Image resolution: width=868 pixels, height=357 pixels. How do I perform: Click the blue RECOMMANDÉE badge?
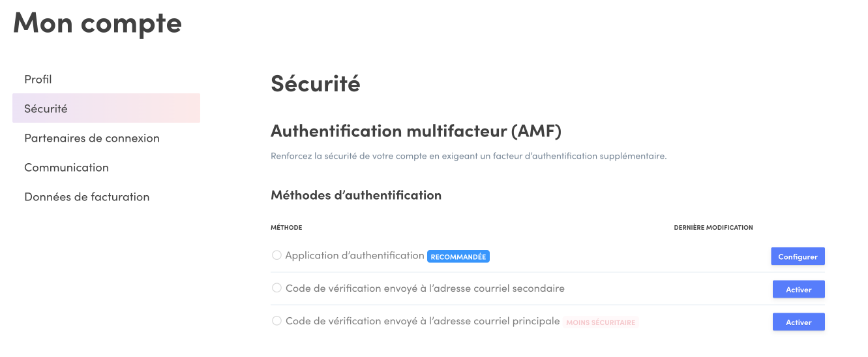click(x=458, y=256)
